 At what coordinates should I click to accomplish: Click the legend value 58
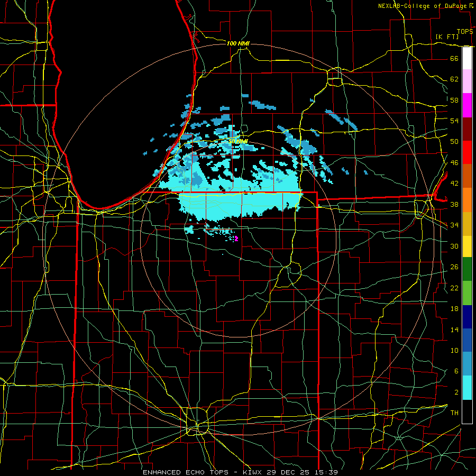click(x=454, y=100)
